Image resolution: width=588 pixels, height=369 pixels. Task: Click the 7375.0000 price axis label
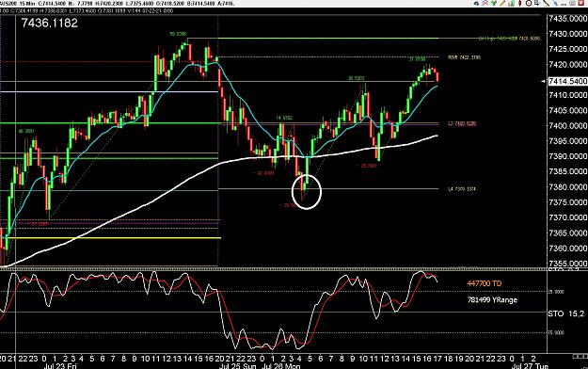coord(567,202)
